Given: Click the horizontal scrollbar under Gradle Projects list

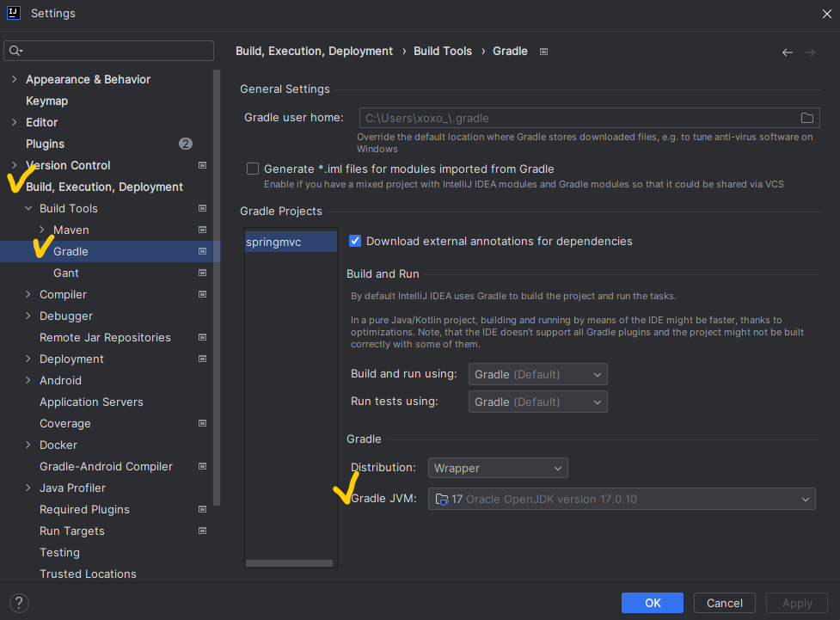Looking at the screenshot, I should 289,563.
